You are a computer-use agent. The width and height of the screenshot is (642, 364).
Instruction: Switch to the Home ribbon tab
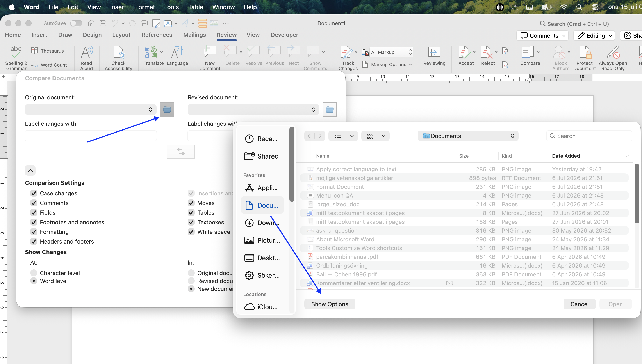point(13,35)
